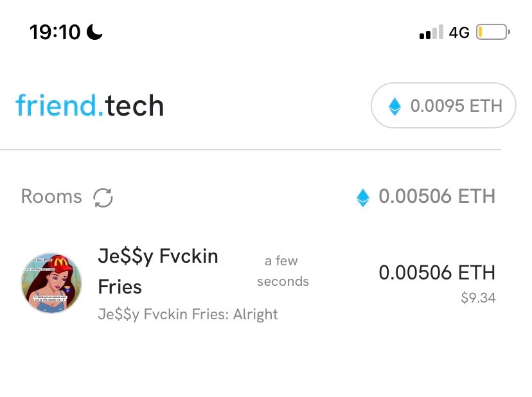
Task: Tap the 'a few seconds' timestamp
Action: click(283, 271)
